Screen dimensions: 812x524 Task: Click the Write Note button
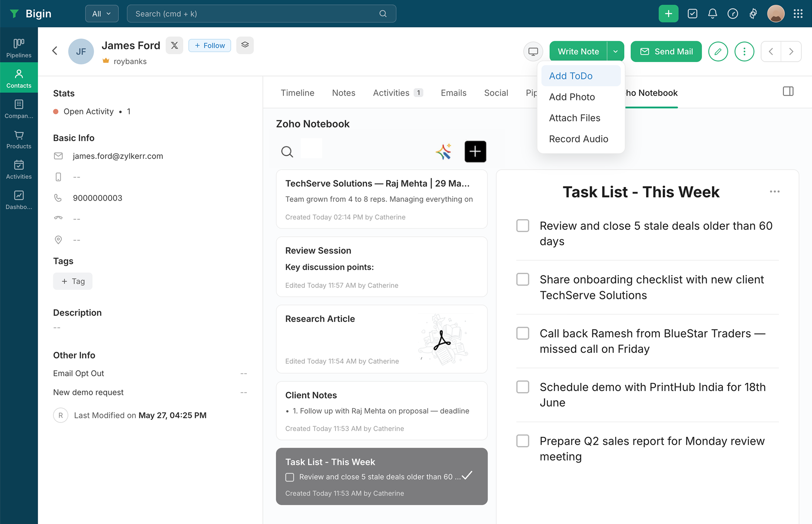[578, 51]
